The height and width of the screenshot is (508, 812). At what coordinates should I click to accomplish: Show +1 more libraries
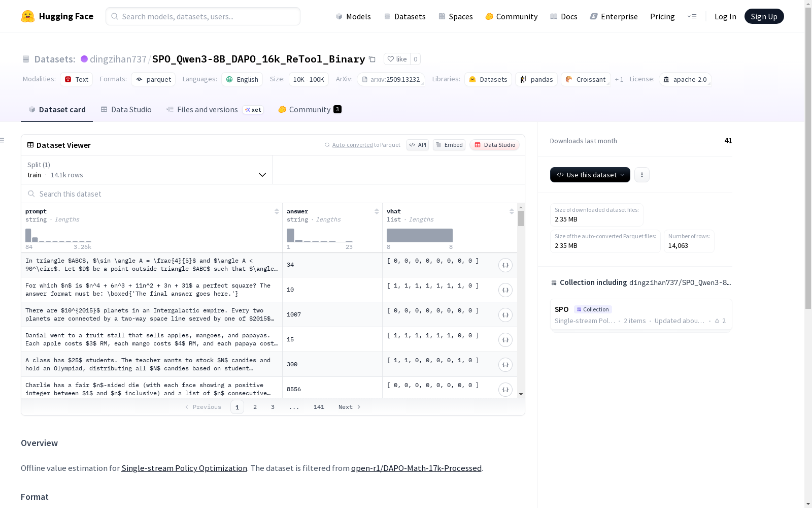point(619,79)
